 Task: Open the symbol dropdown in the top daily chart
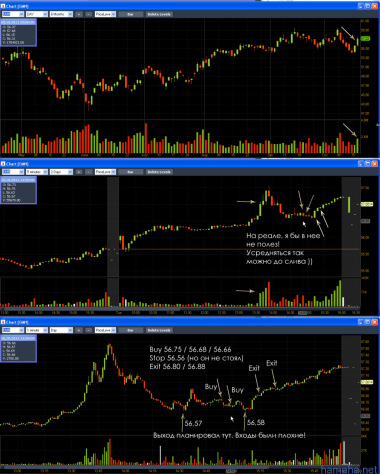[x=13, y=14]
